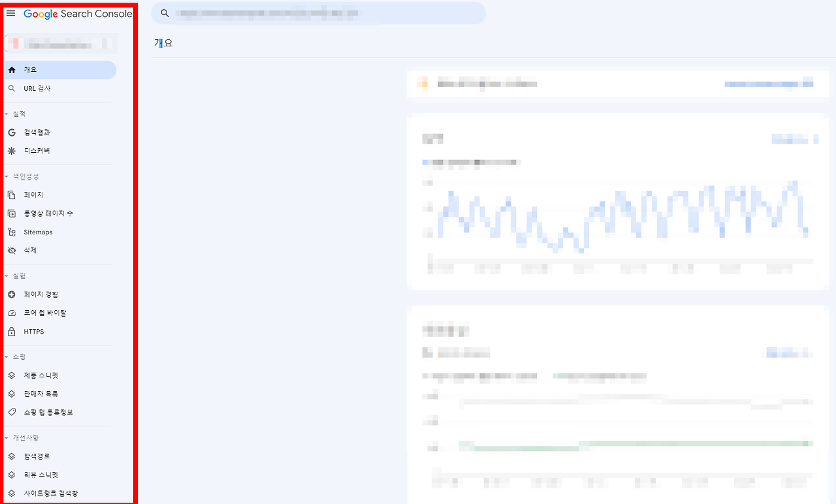Collapse the 쇼핑 section arrow
Screen dimensions: 836x504
(7, 357)
